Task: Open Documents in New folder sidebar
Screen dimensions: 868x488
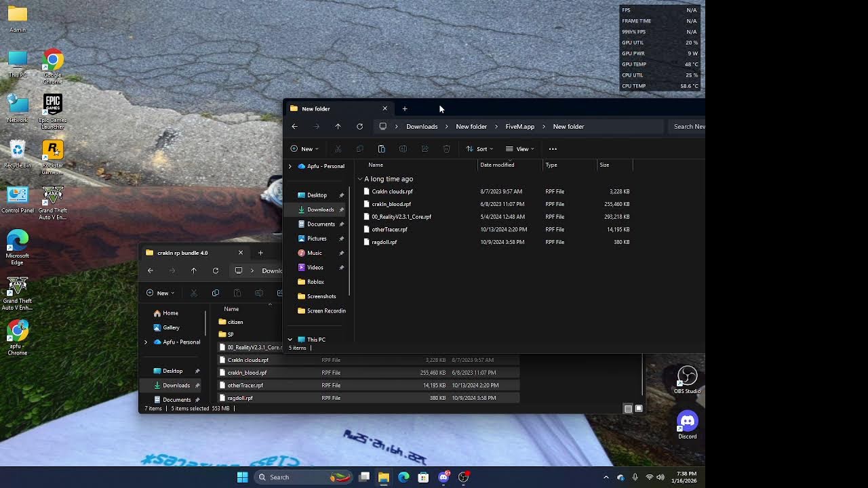Action: [321, 224]
